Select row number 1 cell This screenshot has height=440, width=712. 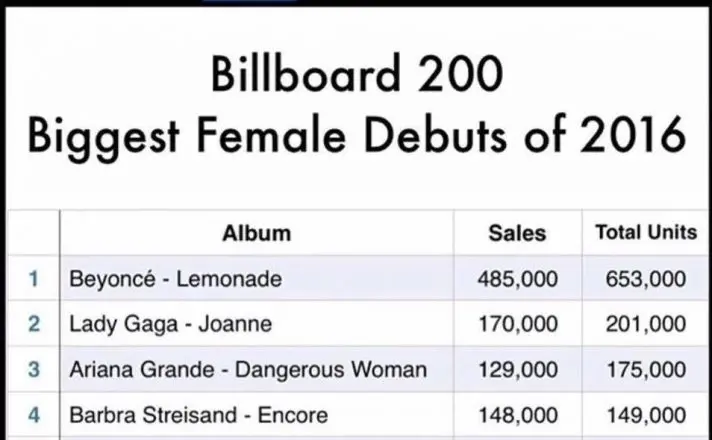click(34, 279)
